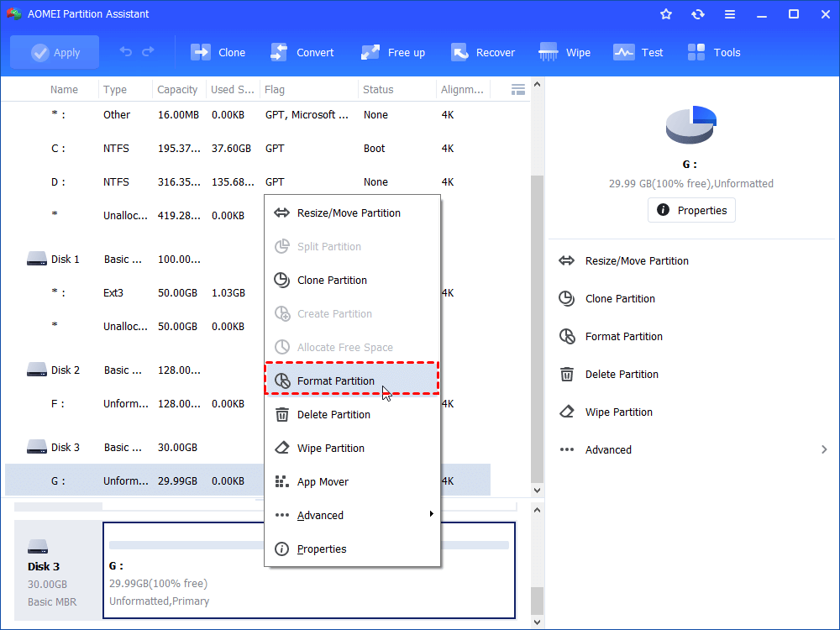The width and height of the screenshot is (840, 630).
Task: Open the column list view options icon
Action: 518,89
